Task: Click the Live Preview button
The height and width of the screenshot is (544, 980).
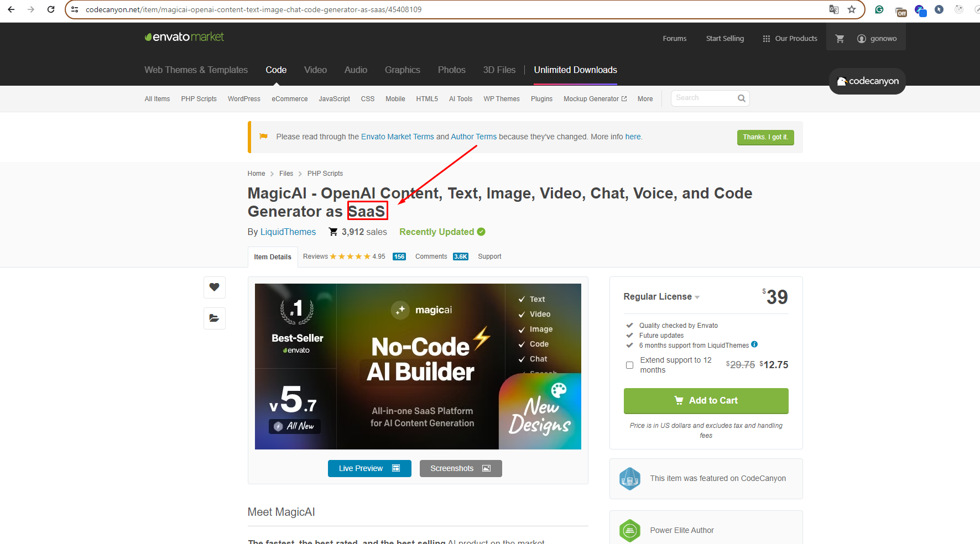Action: pyautogui.click(x=369, y=468)
